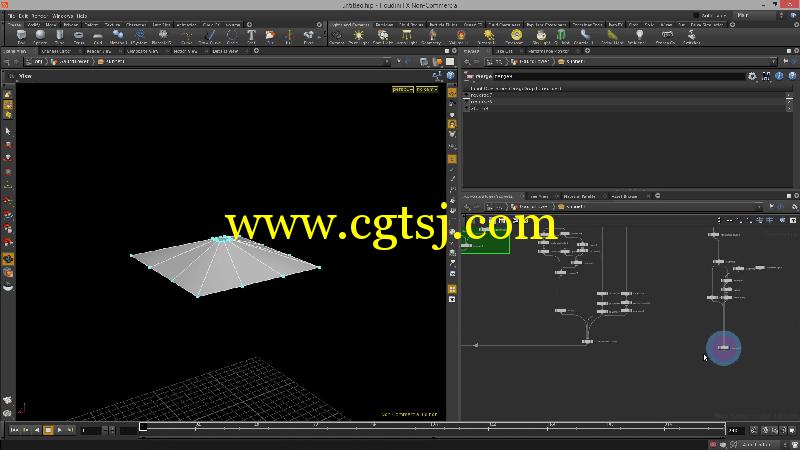Add an Ambient Light from the shelf

click(639, 36)
